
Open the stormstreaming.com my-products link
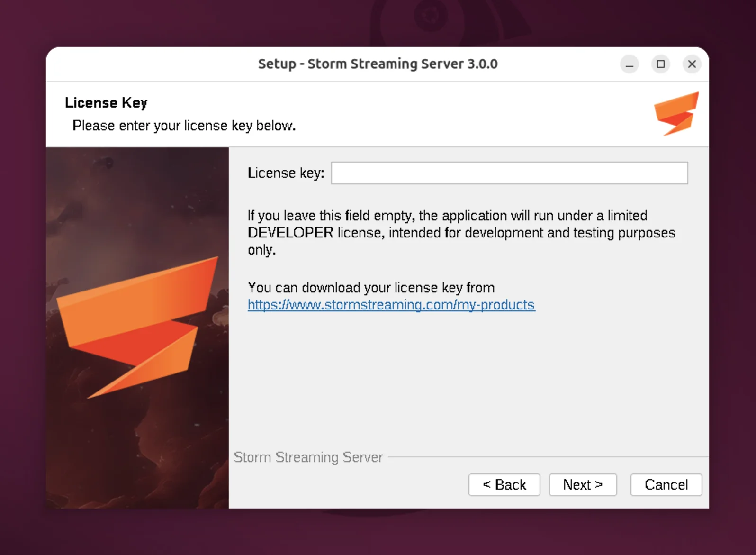click(x=391, y=305)
